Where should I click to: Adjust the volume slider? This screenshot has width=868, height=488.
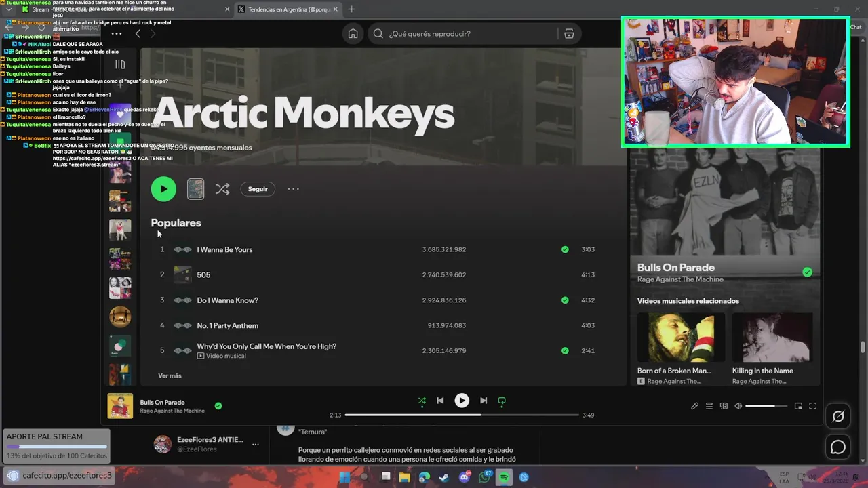coord(766,406)
